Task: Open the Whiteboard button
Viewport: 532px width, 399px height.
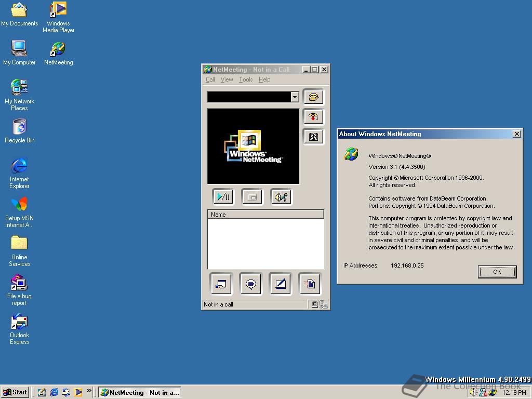Action: click(280, 284)
